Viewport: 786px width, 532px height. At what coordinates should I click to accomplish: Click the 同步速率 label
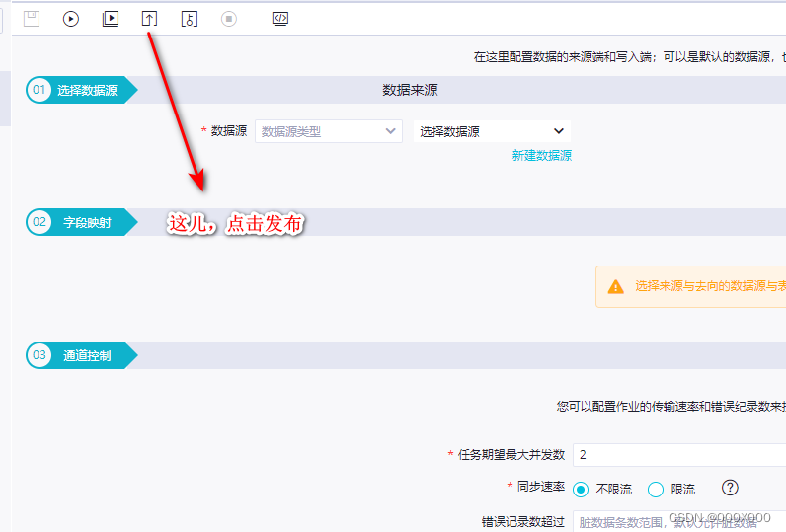pyautogui.click(x=541, y=487)
